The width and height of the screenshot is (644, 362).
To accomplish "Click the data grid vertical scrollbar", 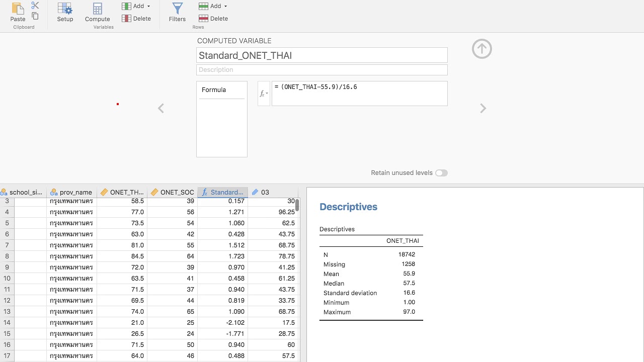I will (297, 205).
